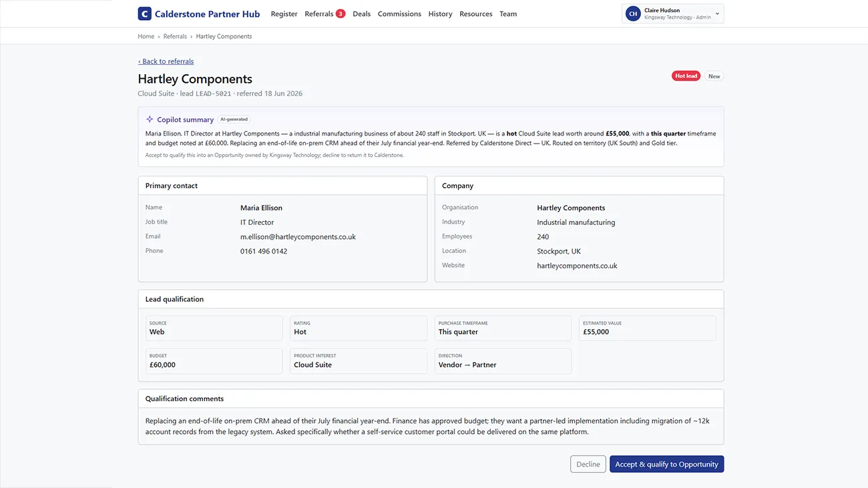This screenshot has width=868, height=488.
Task: Click Back to referrals link
Action: tap(166, 61)
